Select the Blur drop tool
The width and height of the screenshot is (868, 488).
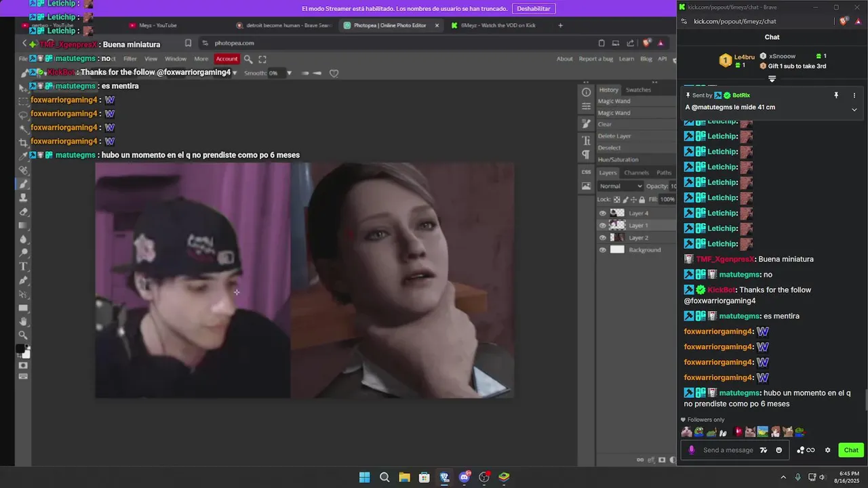23,239
